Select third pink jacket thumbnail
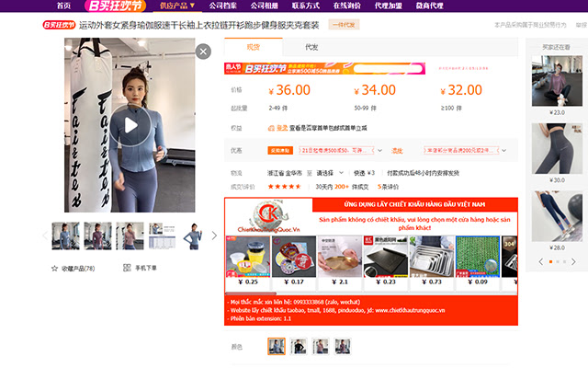The width and height of the screenshot is (588, 368). click(130, 236)
